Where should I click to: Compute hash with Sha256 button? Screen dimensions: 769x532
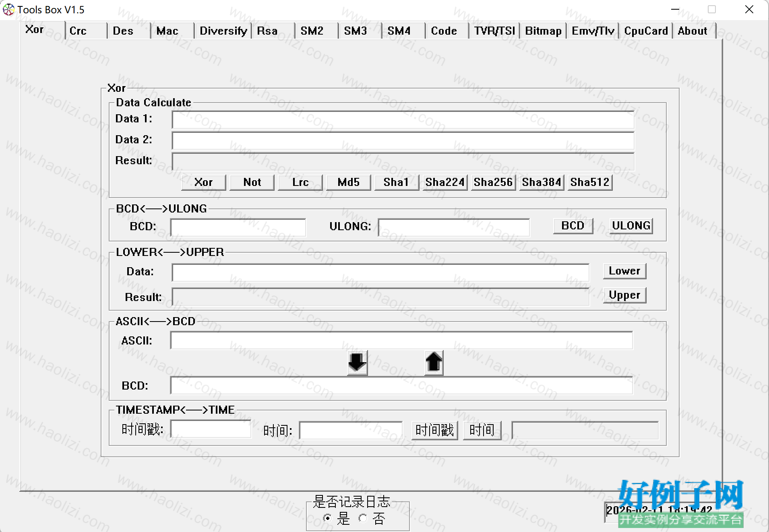pos(494,182)
